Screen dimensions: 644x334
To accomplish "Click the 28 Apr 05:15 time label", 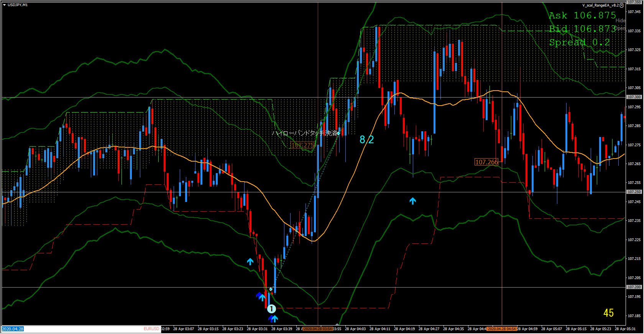I will click(x=576, y=329).
